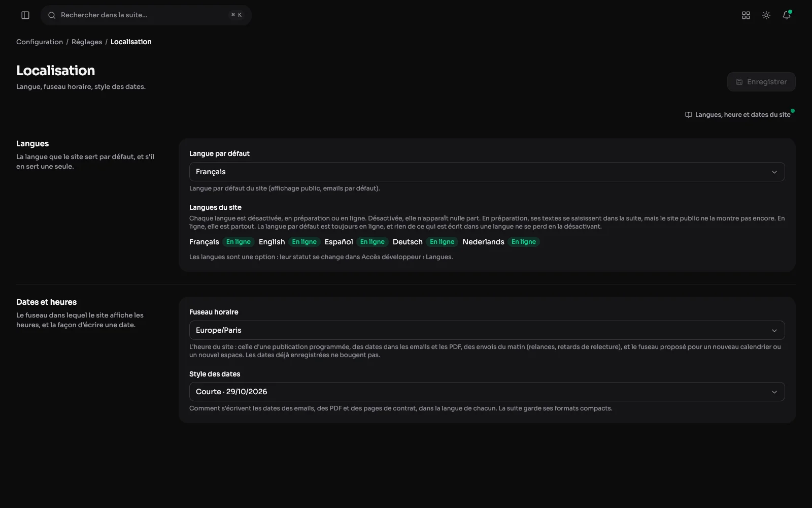
Task: Click the Enregistrer button
Action: tap(761, 82)
